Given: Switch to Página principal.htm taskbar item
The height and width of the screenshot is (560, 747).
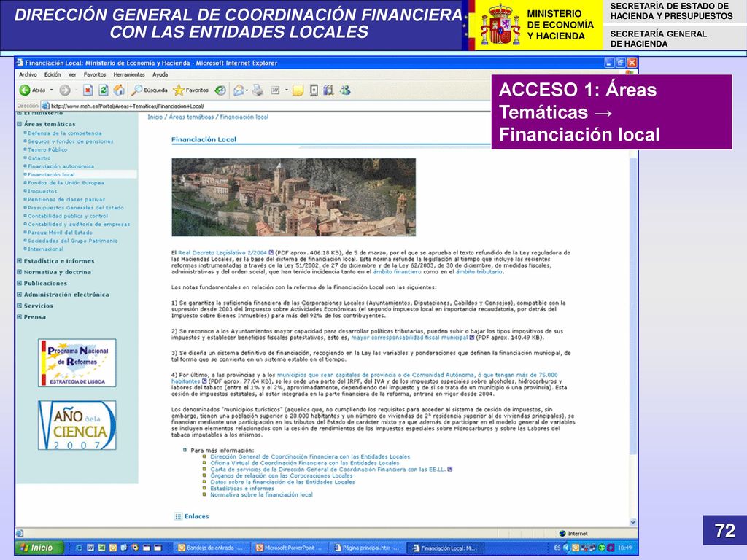Looking at the screenshot, I should (x=368, y=548).
